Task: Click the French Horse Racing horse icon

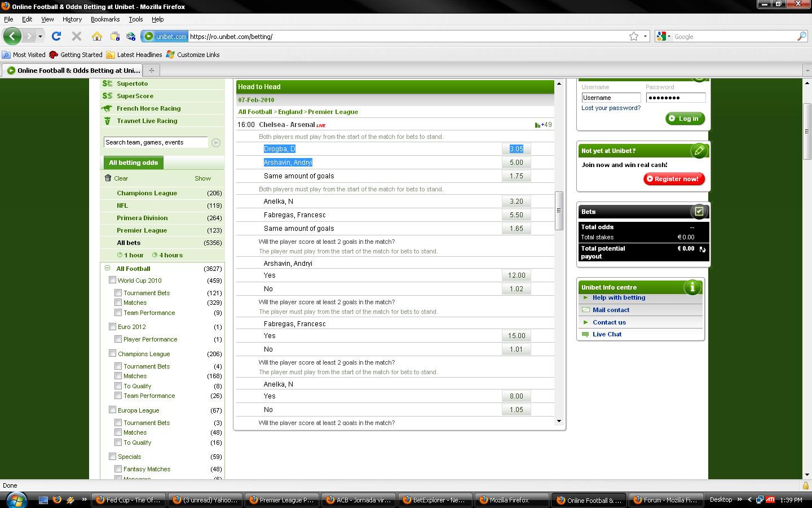Action: tap(107, 108)
